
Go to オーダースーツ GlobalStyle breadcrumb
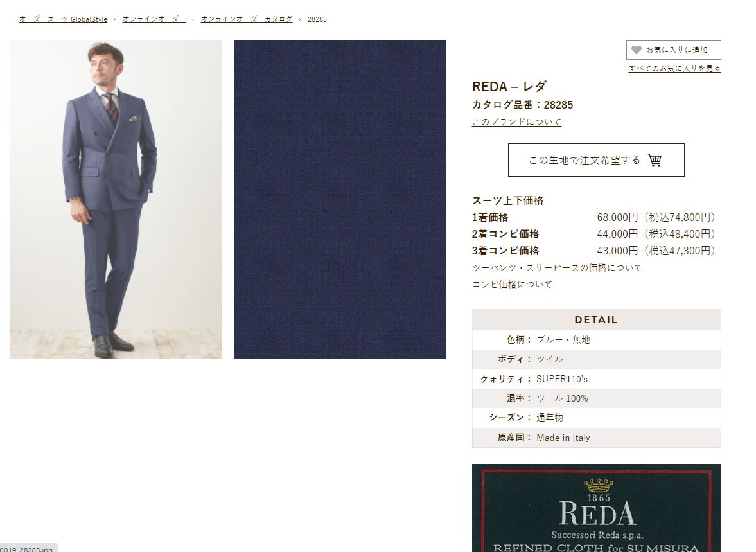pos(63,19)
